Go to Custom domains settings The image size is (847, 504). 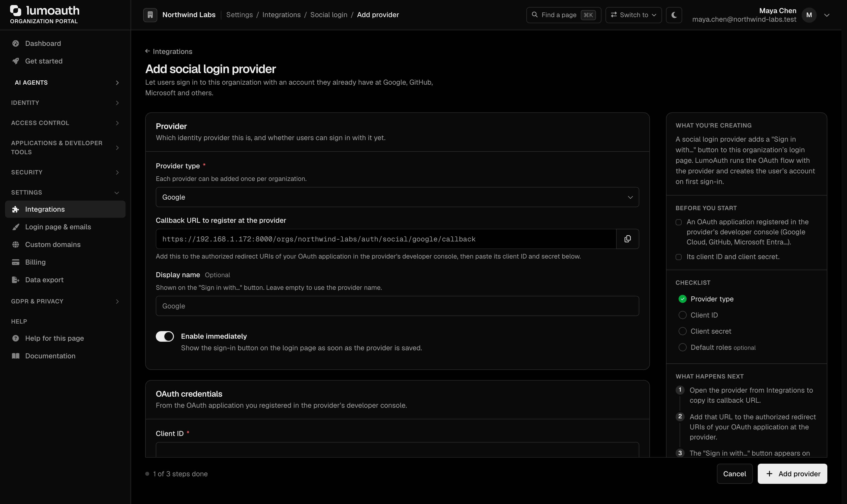point(65,244)
